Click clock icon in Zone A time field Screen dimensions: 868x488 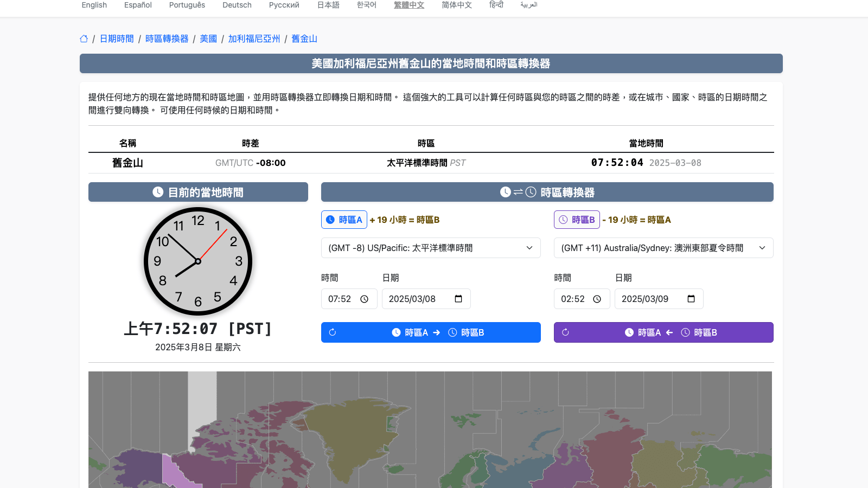pyautogui.click(x=365, y=299)
